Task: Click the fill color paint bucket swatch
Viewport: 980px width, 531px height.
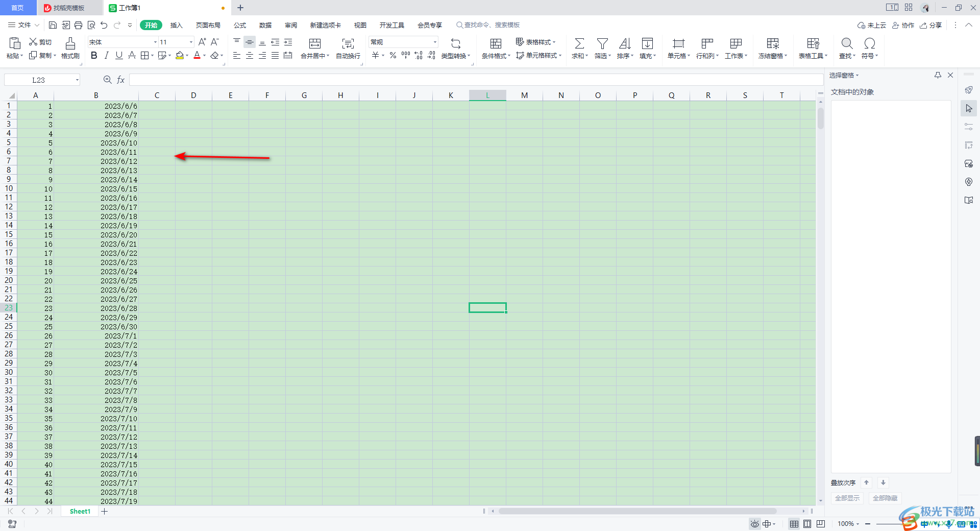Action: 179,55
